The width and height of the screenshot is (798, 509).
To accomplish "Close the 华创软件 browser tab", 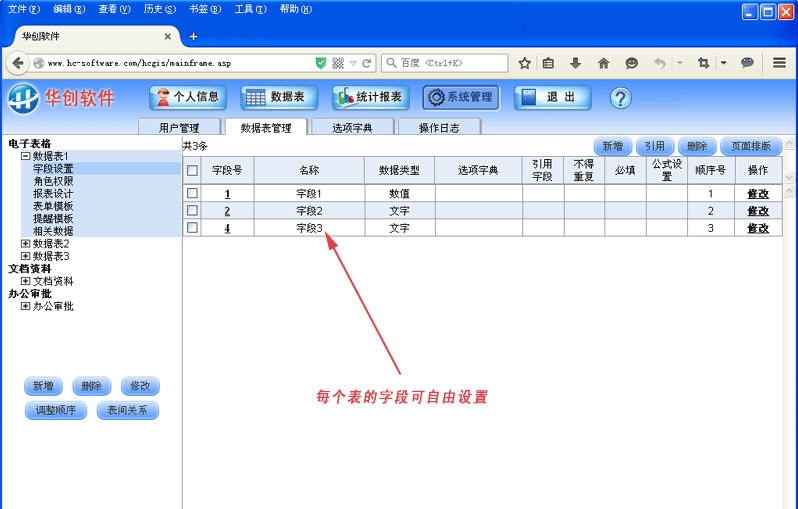I will click(167, 37).
